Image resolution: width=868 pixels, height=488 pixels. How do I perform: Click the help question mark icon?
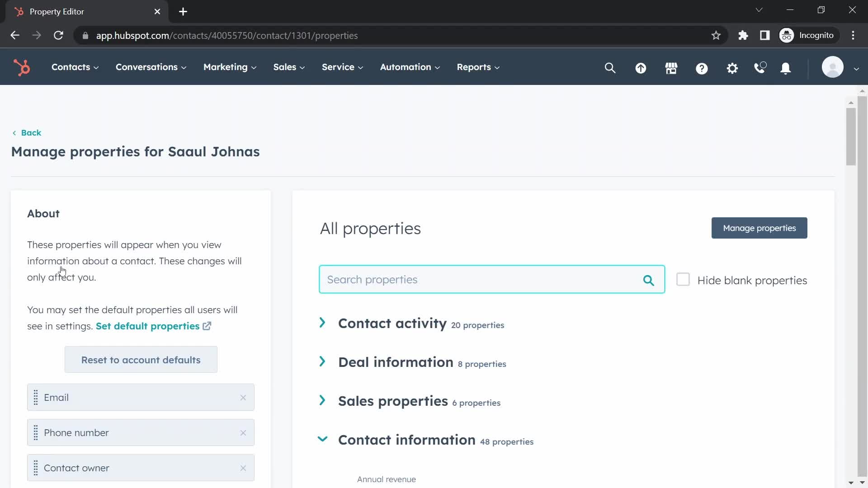[x=702, y=67]
